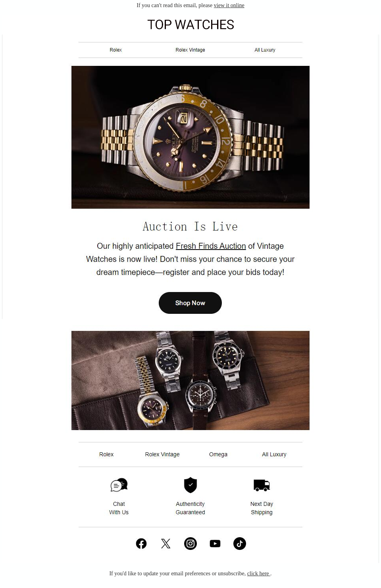Image resolution: width=381 pixels, height=588 pixels.
Task: Select Rolex in the top navigation
Action: click(116, 50)
